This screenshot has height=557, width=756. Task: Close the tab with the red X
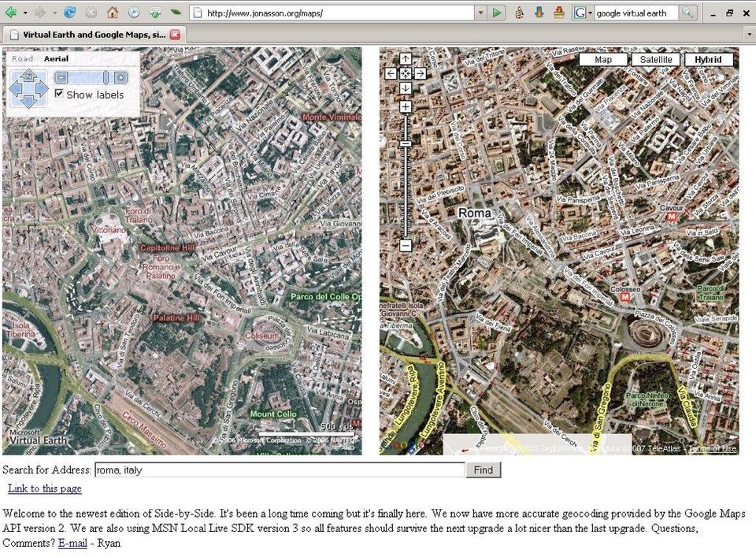175,35
